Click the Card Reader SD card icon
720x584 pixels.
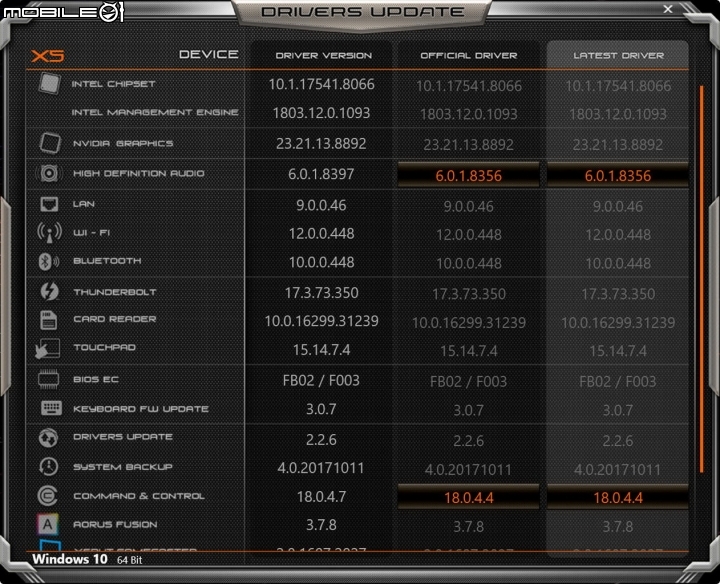pos(49,320)
